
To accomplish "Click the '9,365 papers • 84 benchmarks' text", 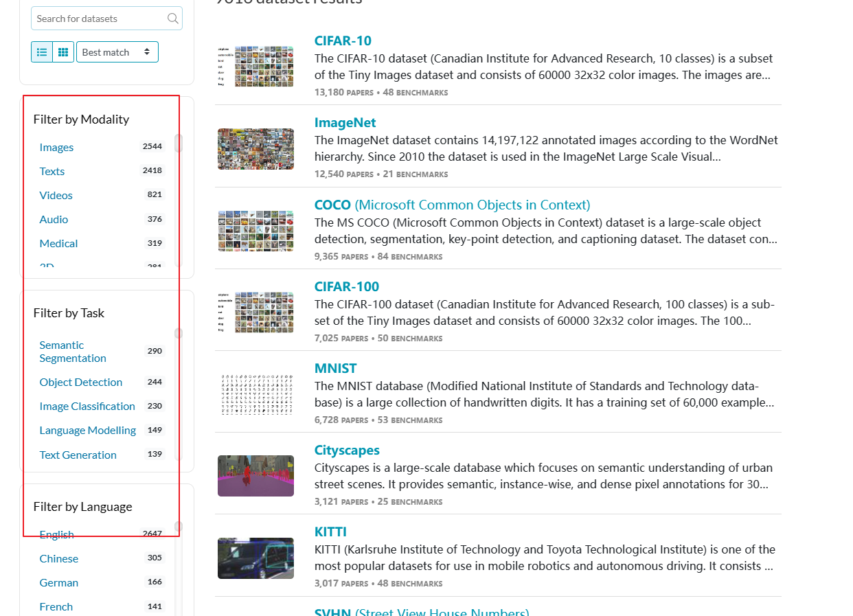I will [378, 257].
